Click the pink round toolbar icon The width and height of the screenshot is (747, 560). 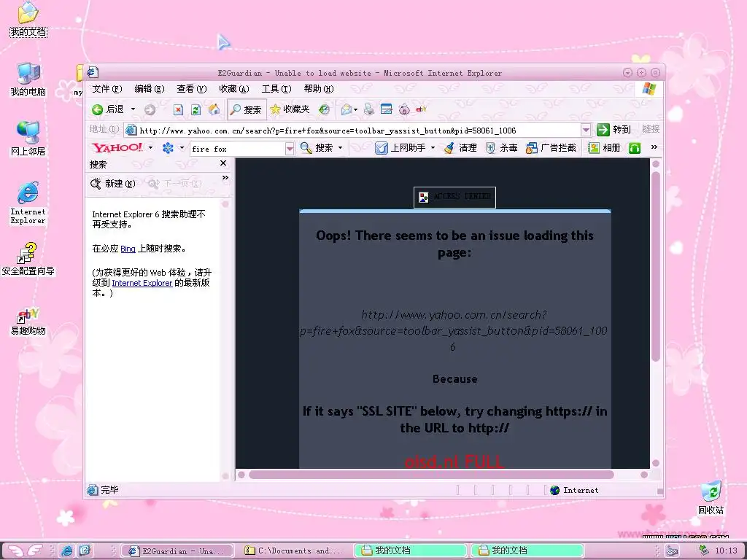[404, 109]
